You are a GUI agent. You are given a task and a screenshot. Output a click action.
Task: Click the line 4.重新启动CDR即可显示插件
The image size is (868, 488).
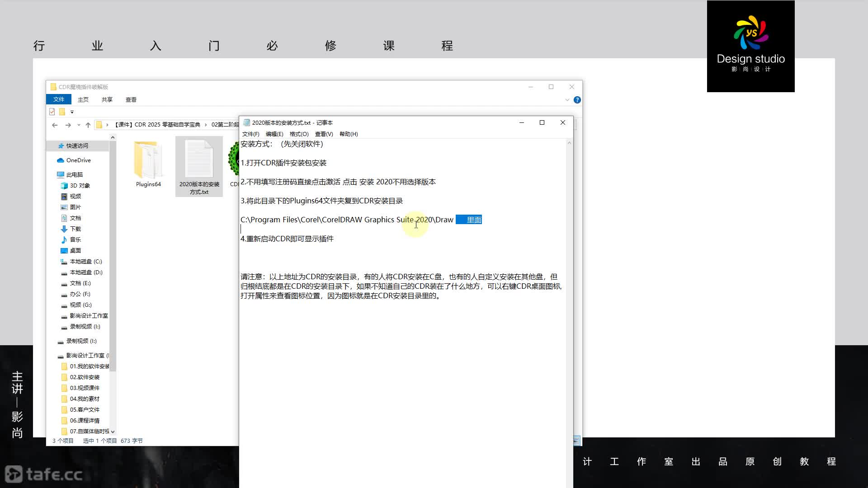pyautogui.click(x=287, y=239)
